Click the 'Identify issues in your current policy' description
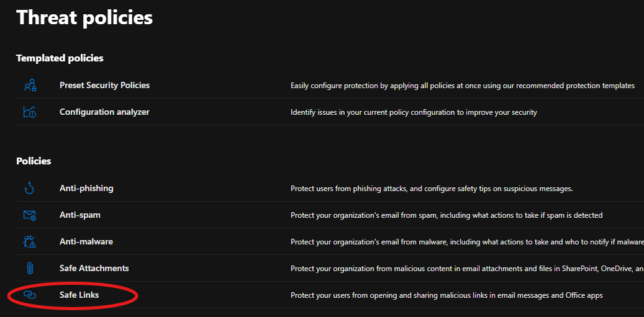The image size is (644, 317). pos(414,112)
